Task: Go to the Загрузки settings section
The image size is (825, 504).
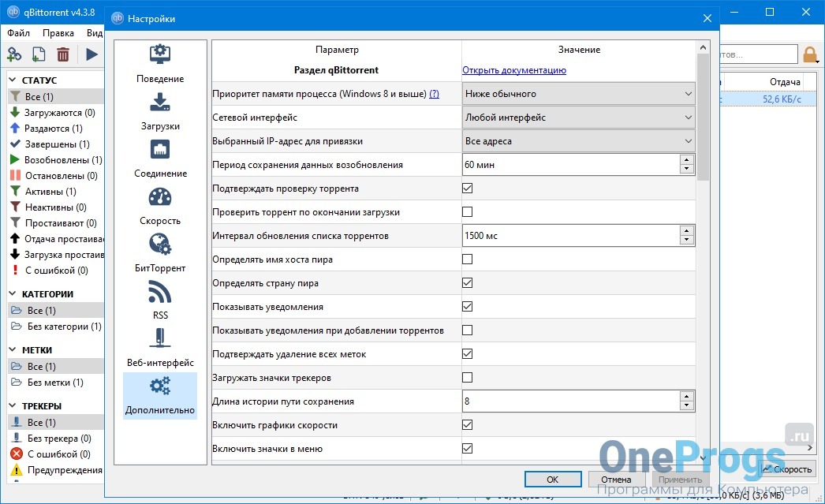Action: pos(160,111)
